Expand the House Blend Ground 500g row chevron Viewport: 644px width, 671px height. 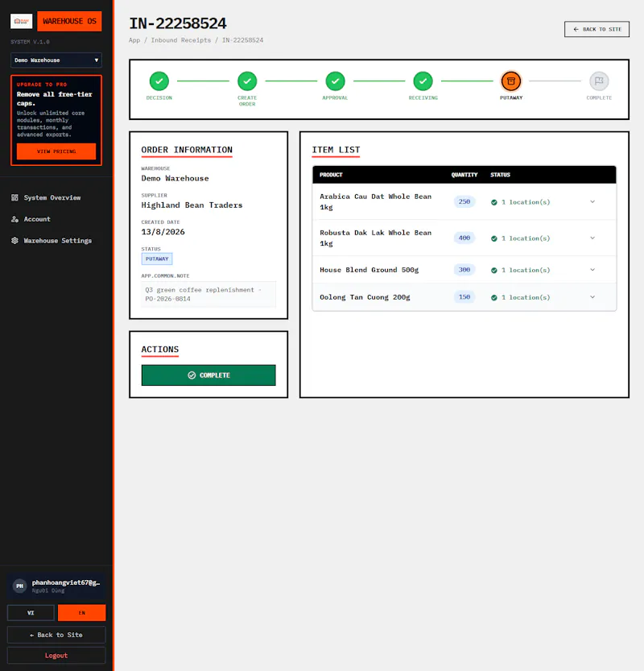click(592, 270)
